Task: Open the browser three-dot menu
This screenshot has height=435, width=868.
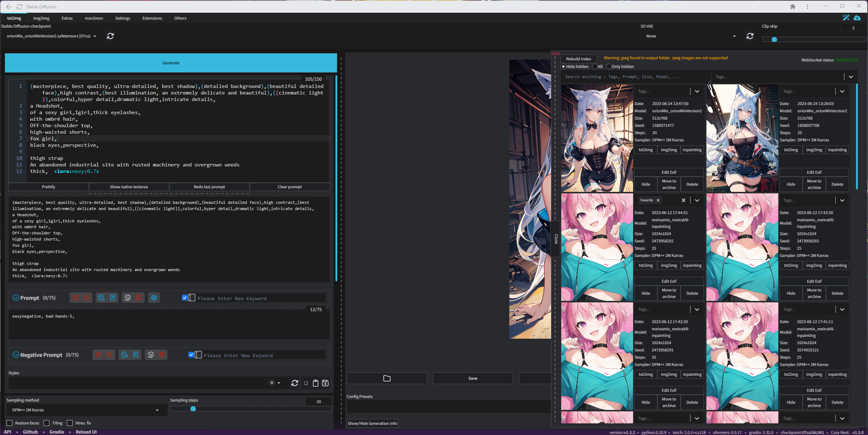Action: (807, 7)
